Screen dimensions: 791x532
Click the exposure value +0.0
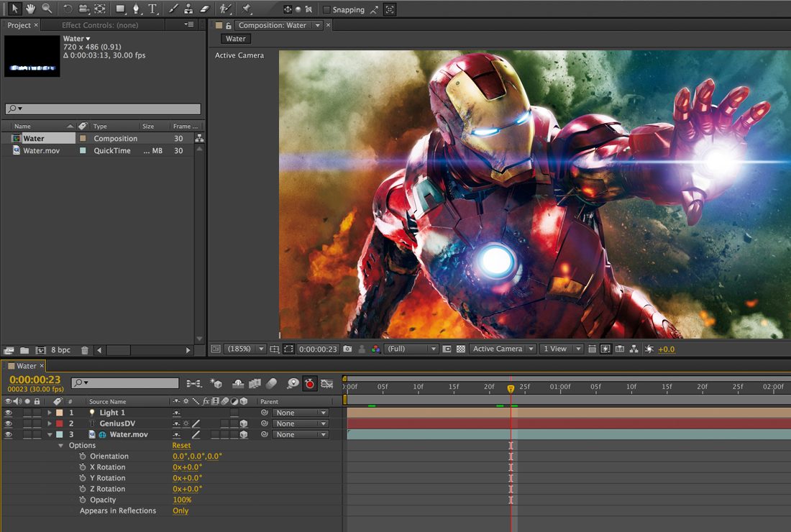point(667,349)
